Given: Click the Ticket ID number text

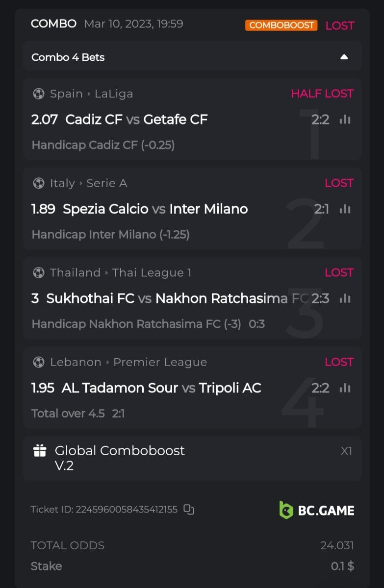Looking at the screenshot, I should (x=104, y=510).
